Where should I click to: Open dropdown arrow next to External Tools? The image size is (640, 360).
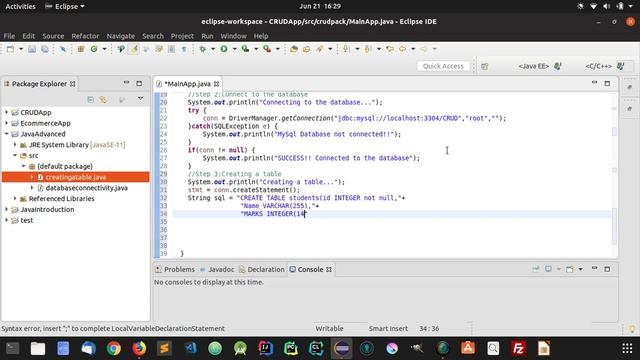(278, 49)
